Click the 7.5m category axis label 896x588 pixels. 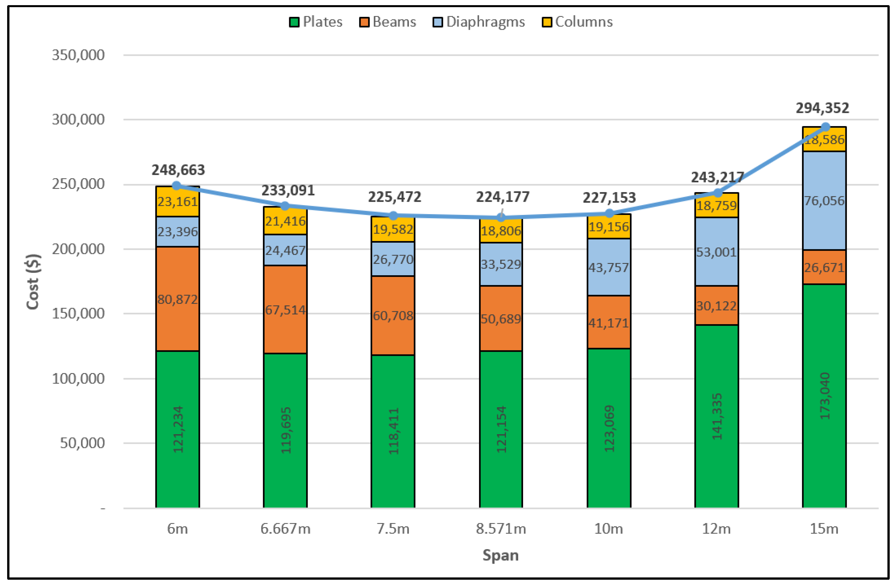(393, 529)
